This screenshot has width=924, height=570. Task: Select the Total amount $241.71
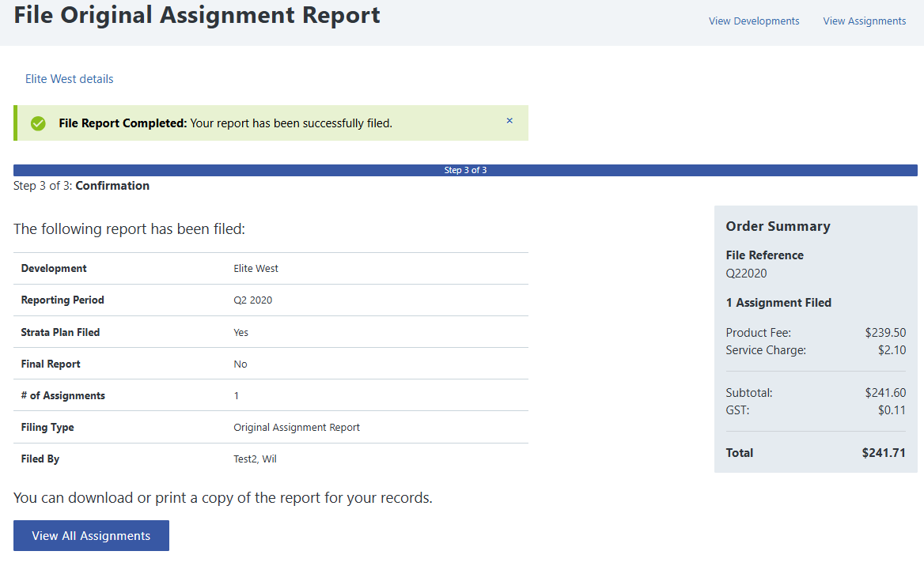884,453
